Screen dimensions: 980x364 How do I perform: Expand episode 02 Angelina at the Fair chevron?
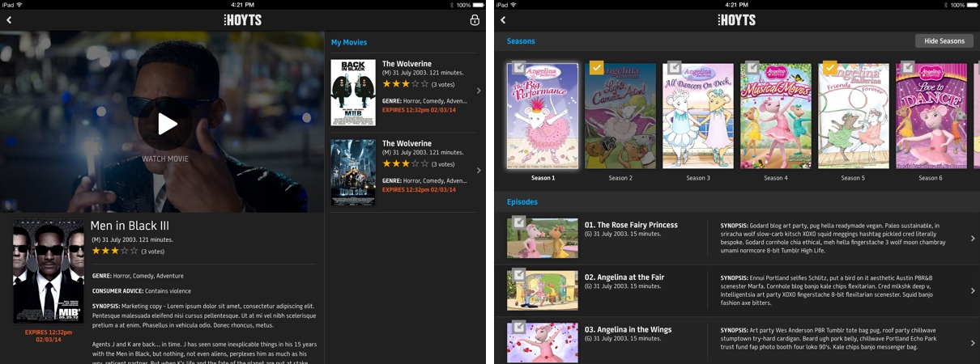pyautogui.click(x=973, y=291)
